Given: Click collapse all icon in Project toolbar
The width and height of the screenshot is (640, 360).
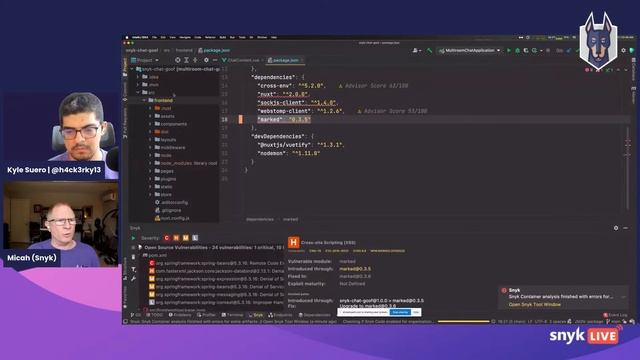Looking at the screenshot, I should pyautogui.click(x=195, y=60).
